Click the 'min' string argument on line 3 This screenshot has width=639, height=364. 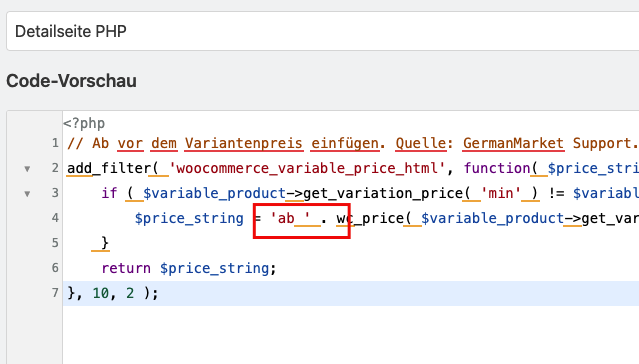[x=501, y=193]
